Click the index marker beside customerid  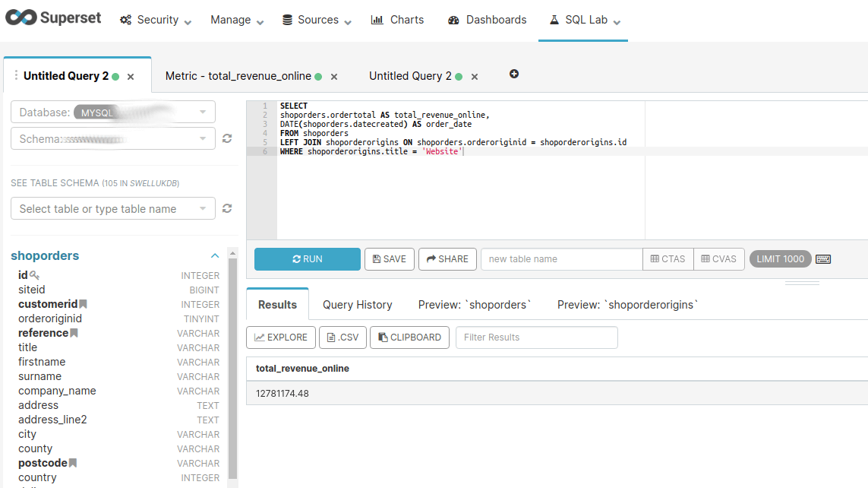click(83, 304)
